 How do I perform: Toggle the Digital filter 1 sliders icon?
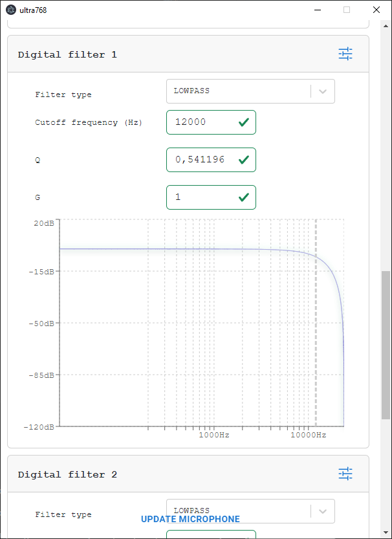click(345, 54)
